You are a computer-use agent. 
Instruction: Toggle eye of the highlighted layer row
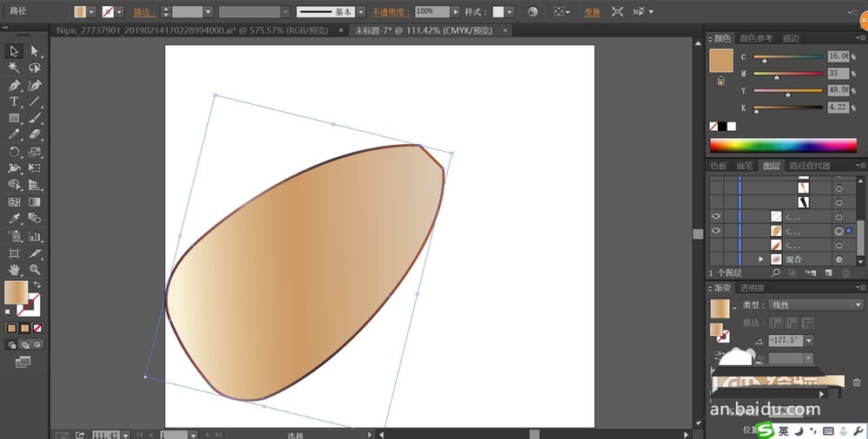click(716, 230)
